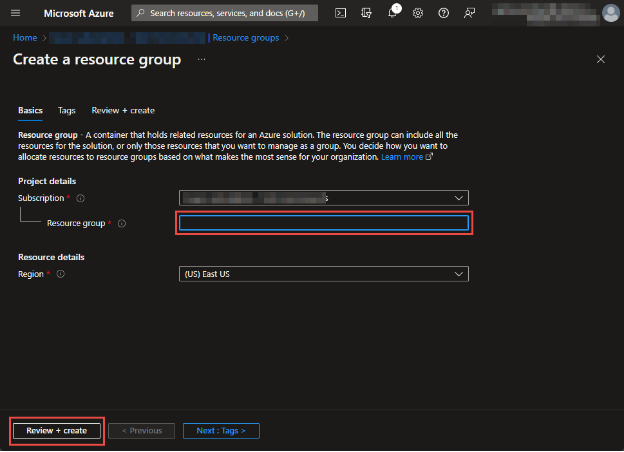The height and width of the screenshot is (452, 624).
Task: Click the Review + create button
Action: (57, 430)
